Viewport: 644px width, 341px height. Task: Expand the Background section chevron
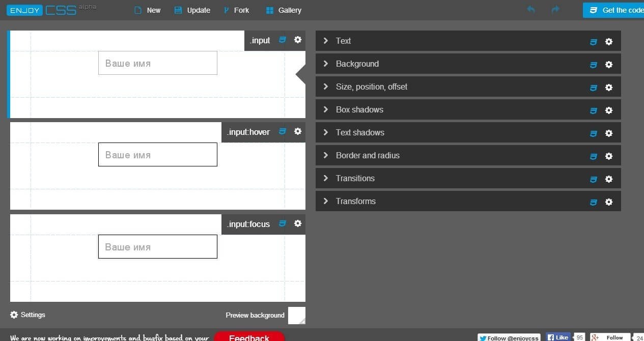point(326,64)
